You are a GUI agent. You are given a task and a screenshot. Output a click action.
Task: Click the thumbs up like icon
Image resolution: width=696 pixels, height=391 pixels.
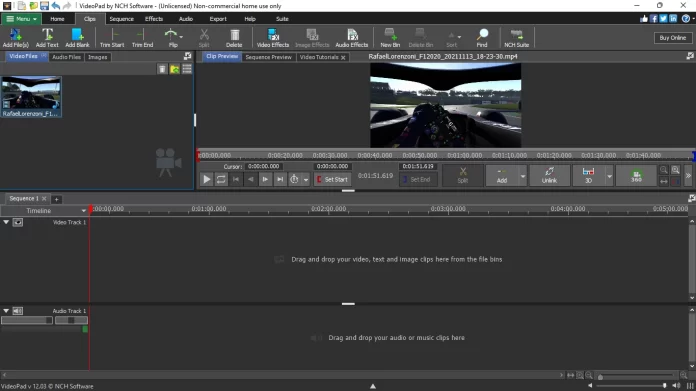pos(644,19)
